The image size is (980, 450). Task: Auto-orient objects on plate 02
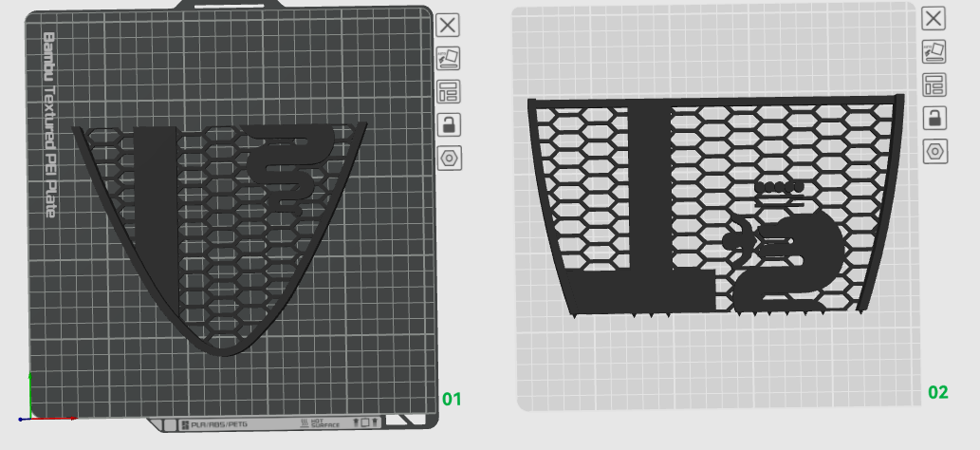[934, 51]
